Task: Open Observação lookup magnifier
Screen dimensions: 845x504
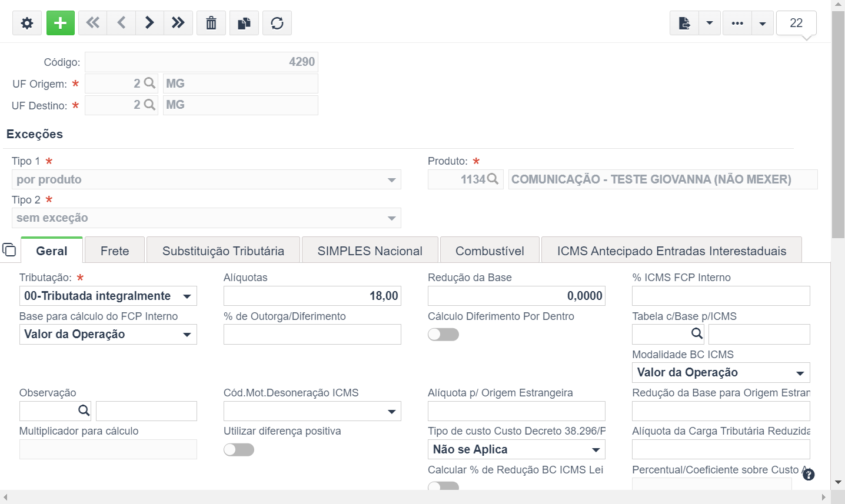Action: pyautogui.click(x=84, y=410)
